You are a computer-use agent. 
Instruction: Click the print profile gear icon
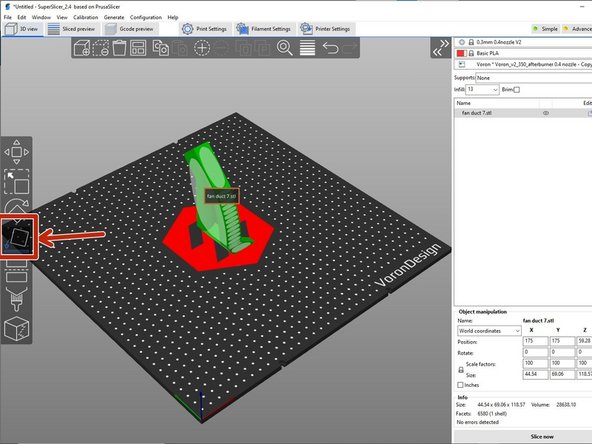tap(461, 42)
